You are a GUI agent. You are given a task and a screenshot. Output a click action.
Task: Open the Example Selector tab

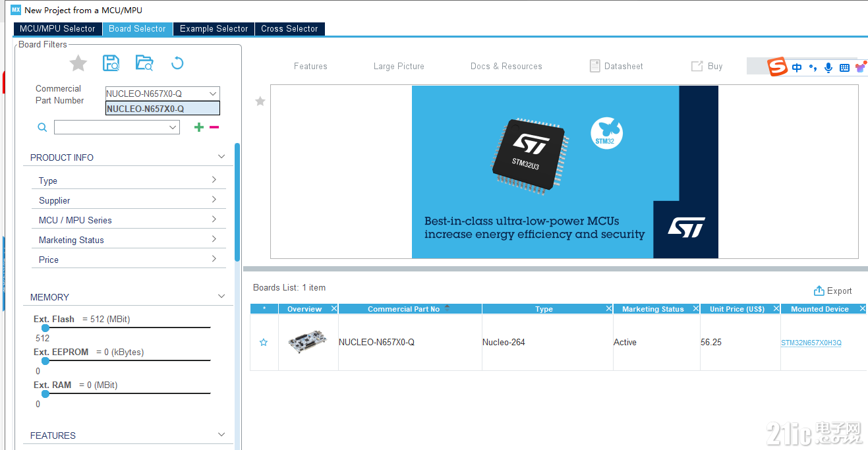(x=214, y=29)
